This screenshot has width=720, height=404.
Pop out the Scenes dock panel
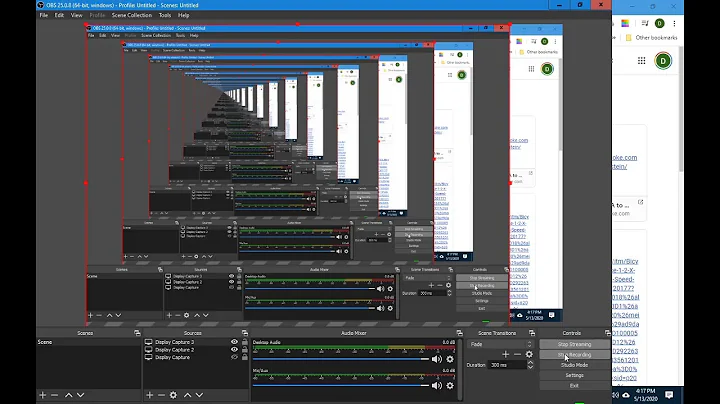137,333
